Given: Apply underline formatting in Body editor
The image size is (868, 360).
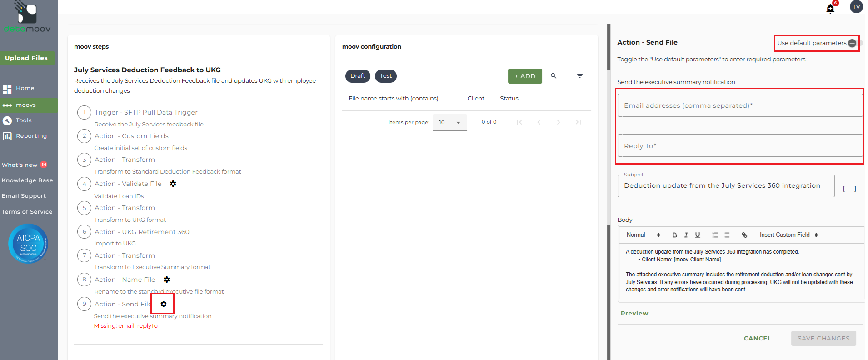Looking at the screenshot, I should click(698, 235).
